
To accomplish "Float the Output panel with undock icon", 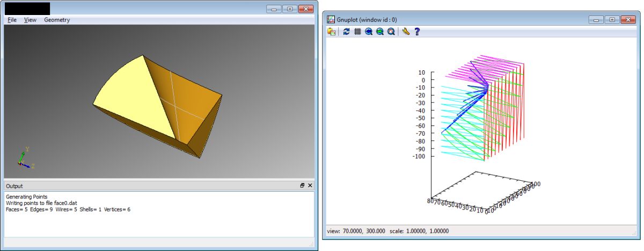I will coord(302,186).
